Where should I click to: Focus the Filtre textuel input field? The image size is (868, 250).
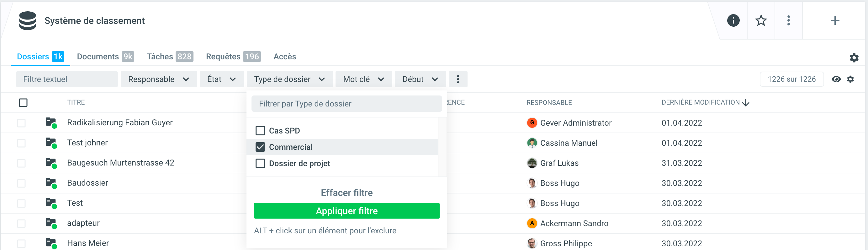click(x=67, y=79)
